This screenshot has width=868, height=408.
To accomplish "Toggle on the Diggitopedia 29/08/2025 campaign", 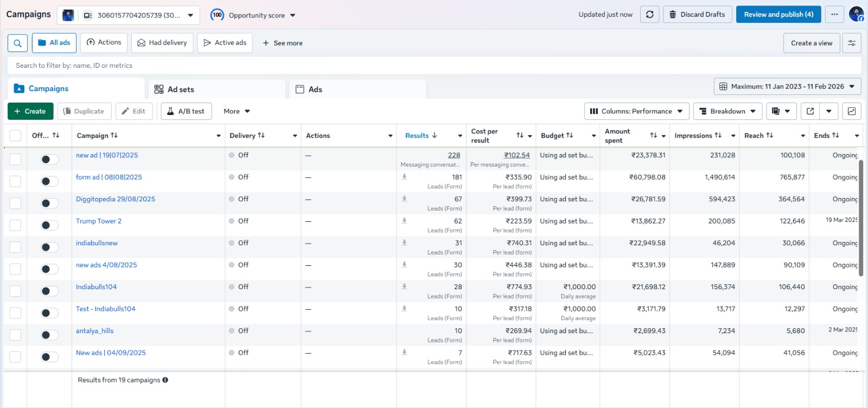I will click(49, 203).
